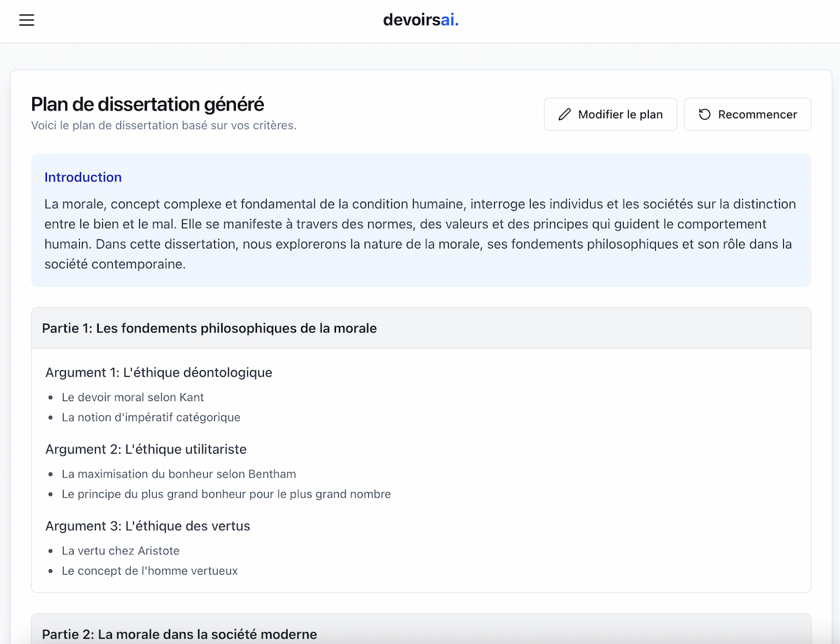Click Le devoir moral selon Kant
The width and height of the screenshot is (840, 644).
[133, 397]
